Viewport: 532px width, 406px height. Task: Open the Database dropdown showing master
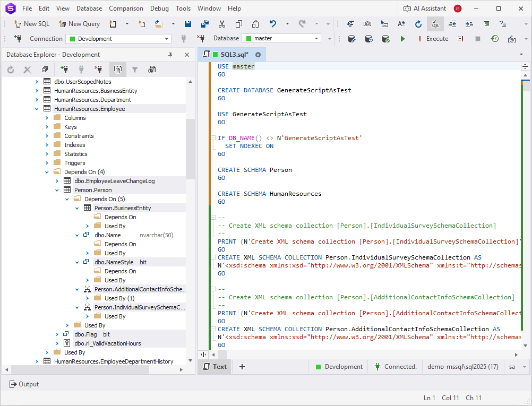pyautogui.click(x=281, y=38)
